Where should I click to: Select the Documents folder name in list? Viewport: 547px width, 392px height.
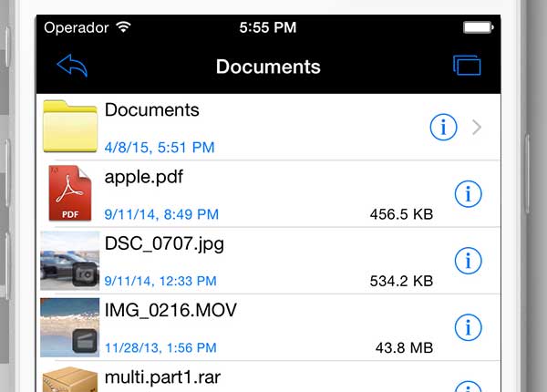point(151,110)
